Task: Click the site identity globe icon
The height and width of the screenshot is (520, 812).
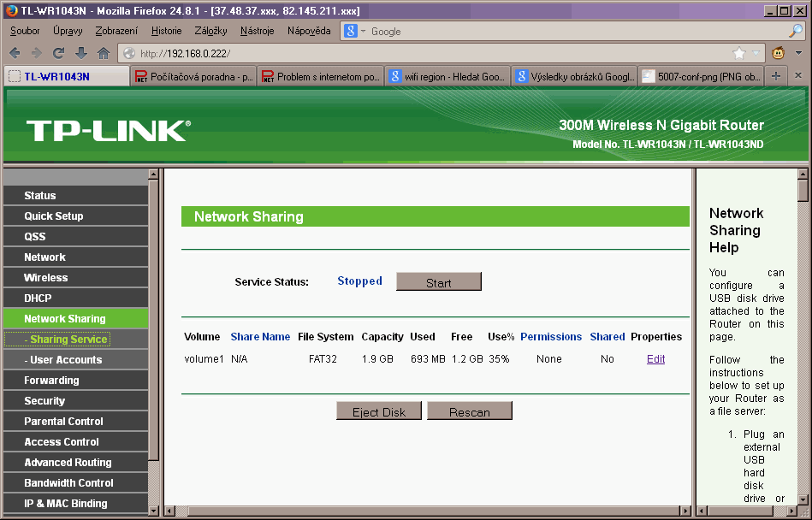Action: (x=129, y=53)
